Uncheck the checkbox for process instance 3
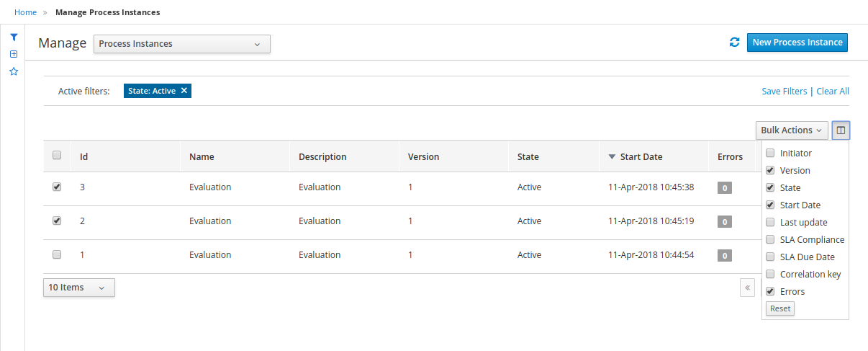 [x=57, y=187]
